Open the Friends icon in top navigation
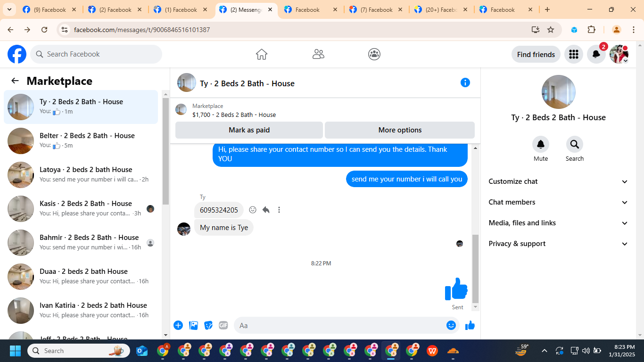This screenshot has width=644, height=362. 318,54
